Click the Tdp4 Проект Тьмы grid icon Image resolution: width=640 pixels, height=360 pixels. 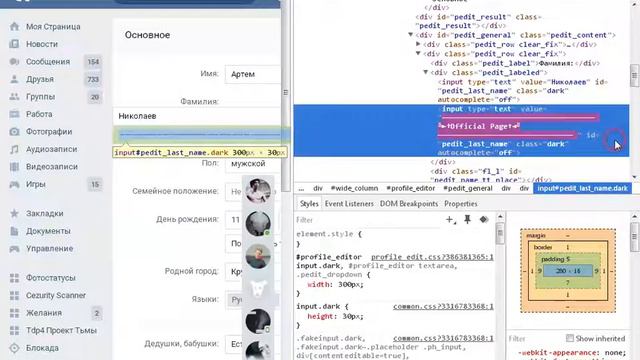(14, 331)
